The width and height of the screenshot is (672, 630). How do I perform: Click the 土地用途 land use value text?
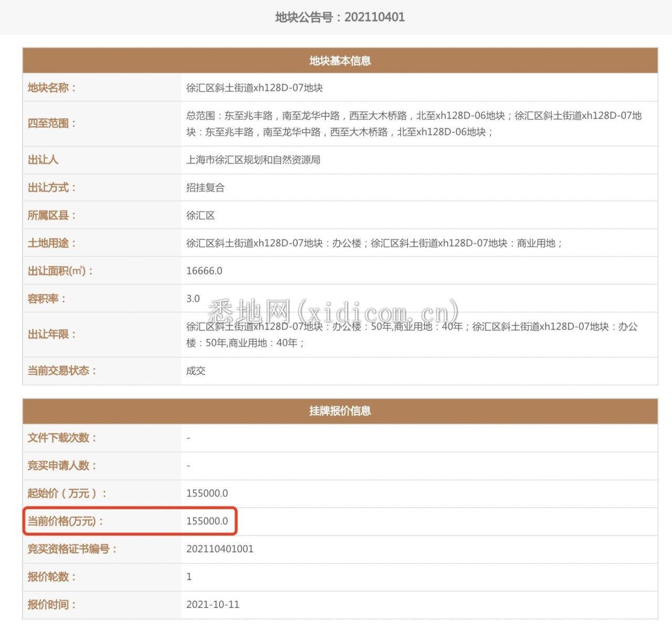pyautogui.click(x=374, y=244)
